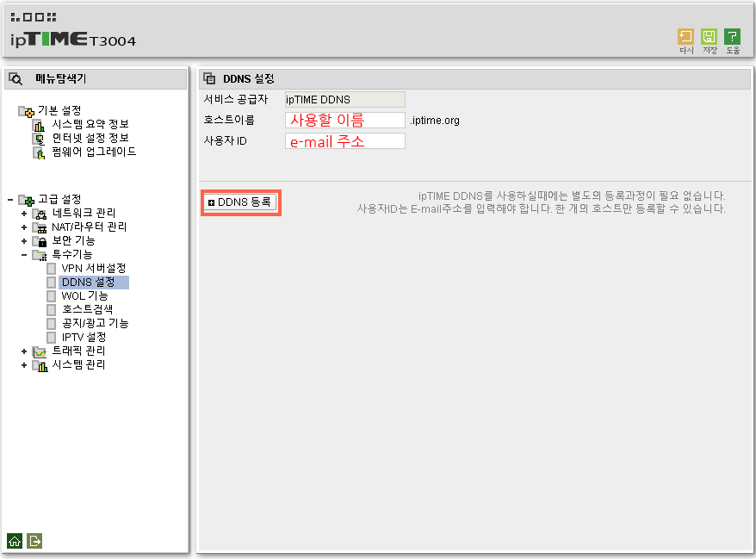This screenshot has height=559, width=756.
Task: Select WOL 기능 in the menu
Action: (84, 295)
